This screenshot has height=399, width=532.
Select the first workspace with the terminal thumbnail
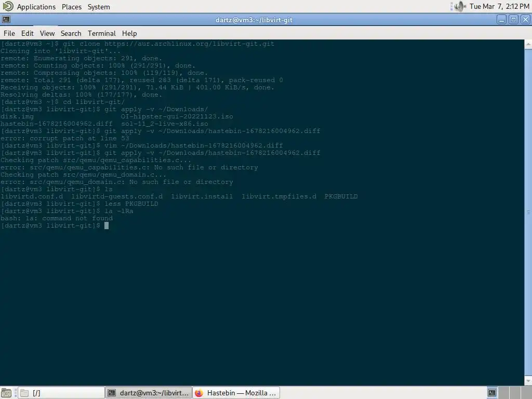[x=492, y=393]
